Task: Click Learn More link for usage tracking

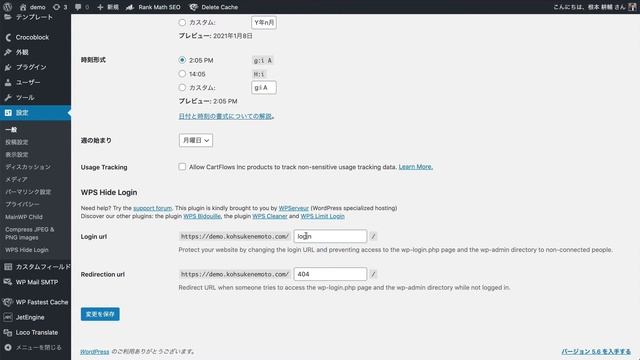Action: click(416, 167)
